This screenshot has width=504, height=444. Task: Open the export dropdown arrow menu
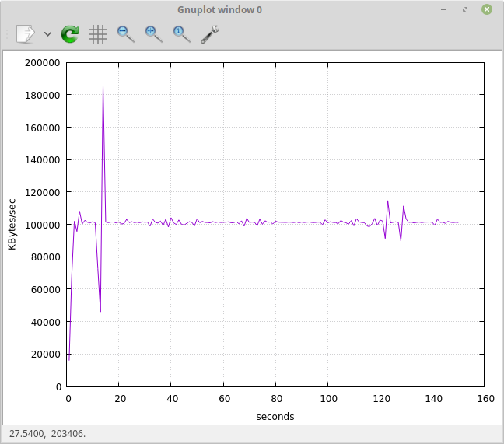47,34
